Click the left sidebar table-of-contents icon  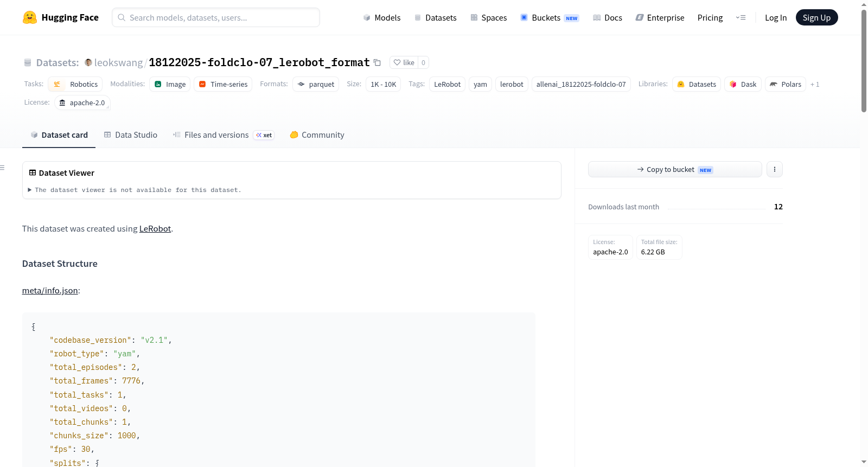3,168
